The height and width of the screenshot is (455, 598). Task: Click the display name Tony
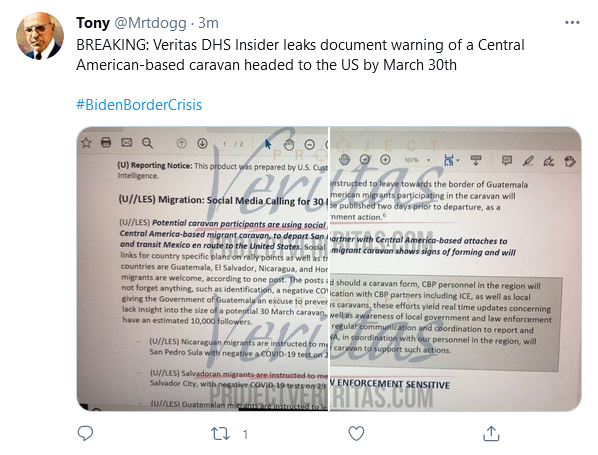pos(93,23)
